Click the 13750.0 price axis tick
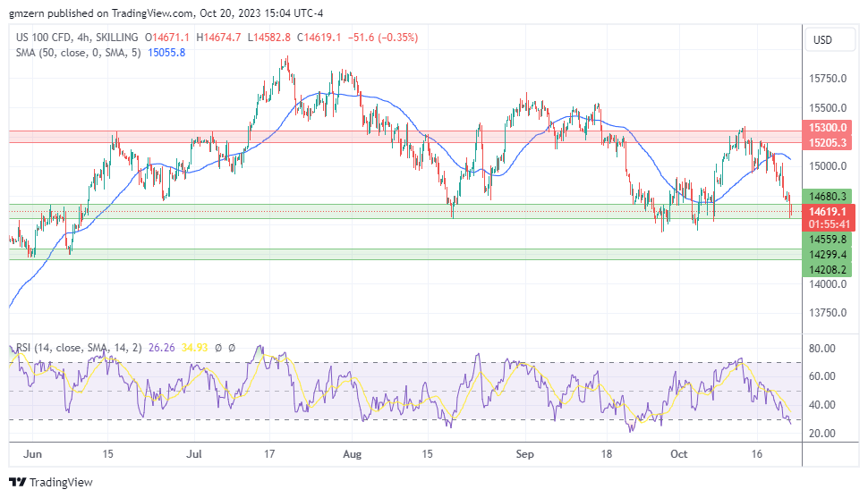868x498 pixels. click(x=828, y=313)
